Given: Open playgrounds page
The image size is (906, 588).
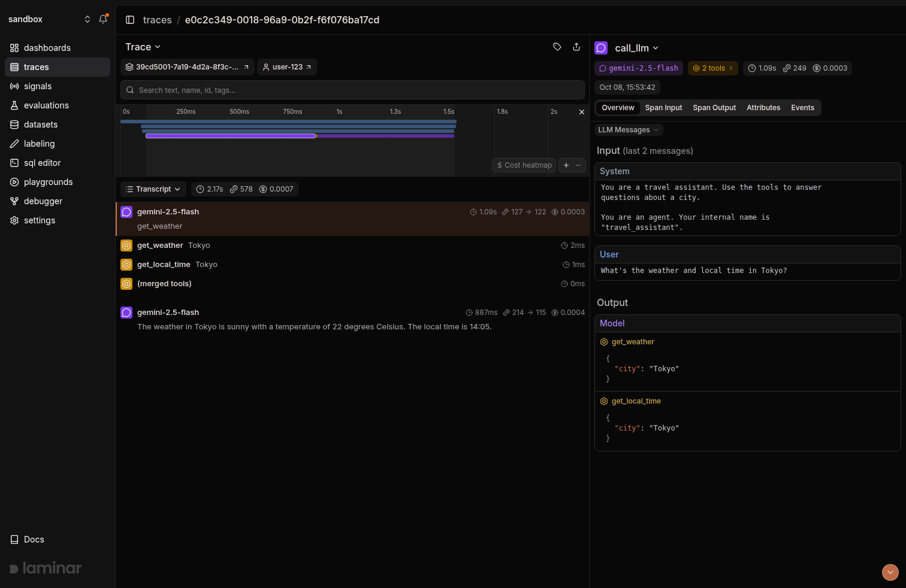Looking at the screenshot, I should coord(58,182).
